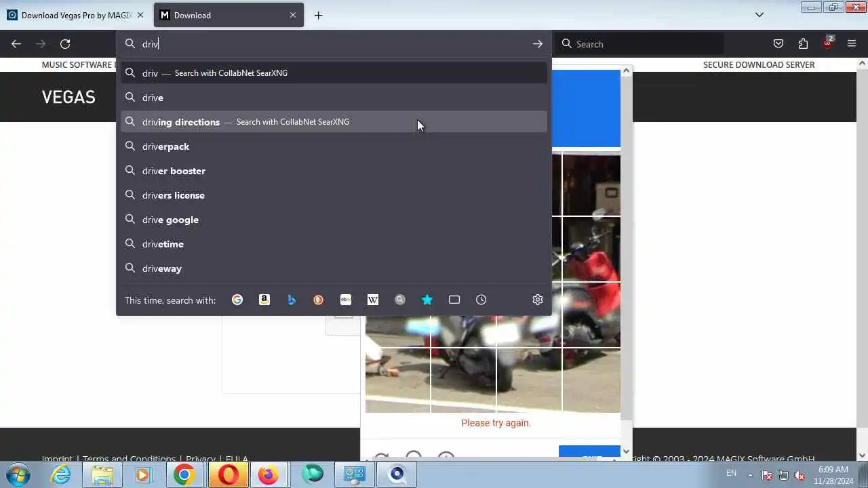Select 'drive google' suggestion
The height and width of the screenshot is (488, 868).
(x=334, y=220)
